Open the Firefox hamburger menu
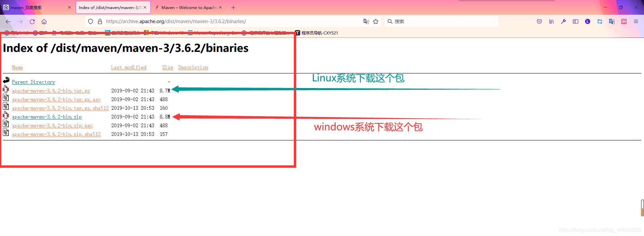The width and height of the screenshot is (644, 236). tap(636, 21)
